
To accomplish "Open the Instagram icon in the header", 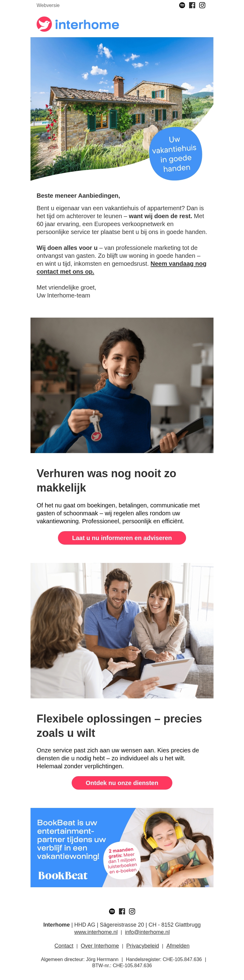I will click(x=202, y=5).
